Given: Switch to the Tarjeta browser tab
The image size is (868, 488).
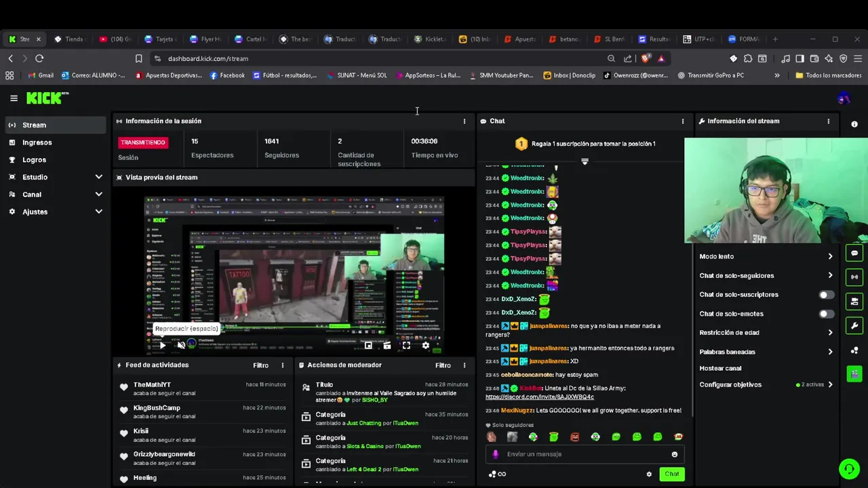Looking at the screenshot, I should coord(160,39).
